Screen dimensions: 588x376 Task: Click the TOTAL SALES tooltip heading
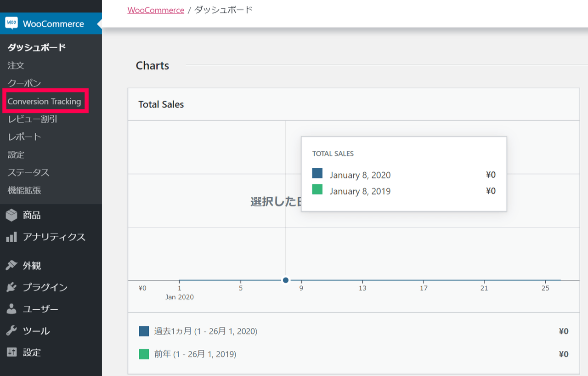333,154
